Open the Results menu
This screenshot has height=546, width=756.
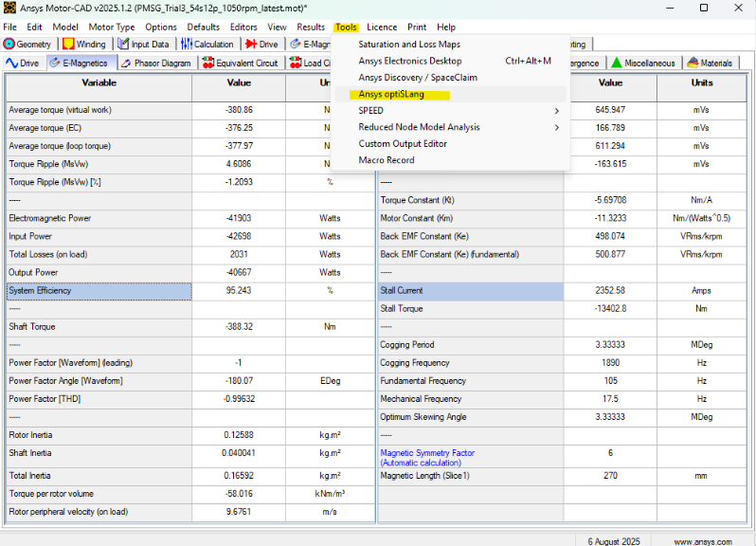pyautogui.click(x=310, y=27)
